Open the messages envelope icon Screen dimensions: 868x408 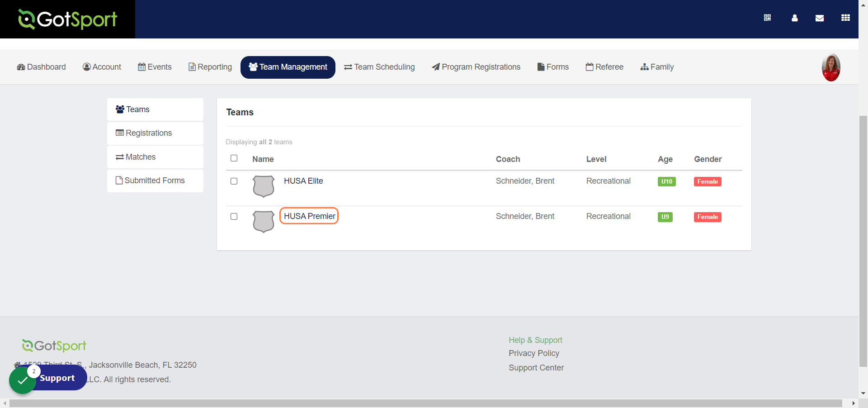click(x=820, y=18)
